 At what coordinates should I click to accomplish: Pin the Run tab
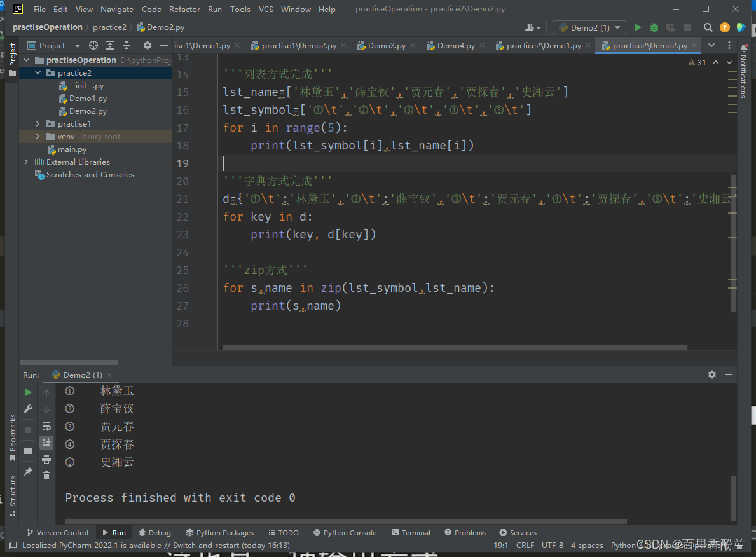click(28, 472)
